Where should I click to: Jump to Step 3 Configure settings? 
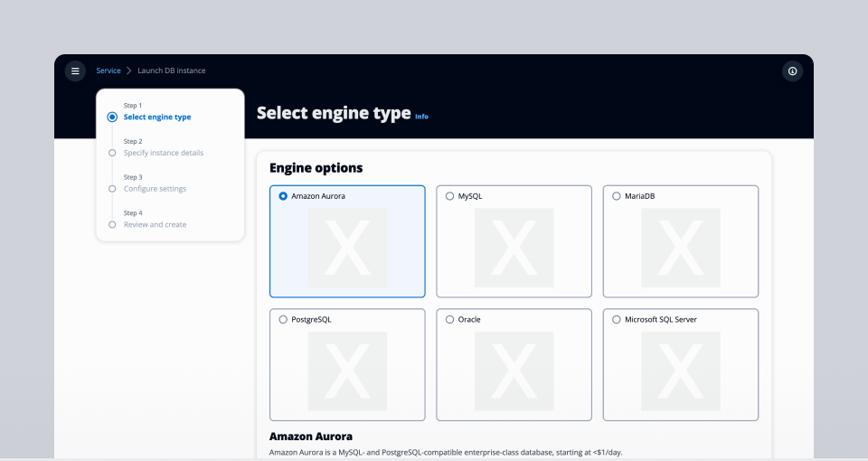coord(155,189)
